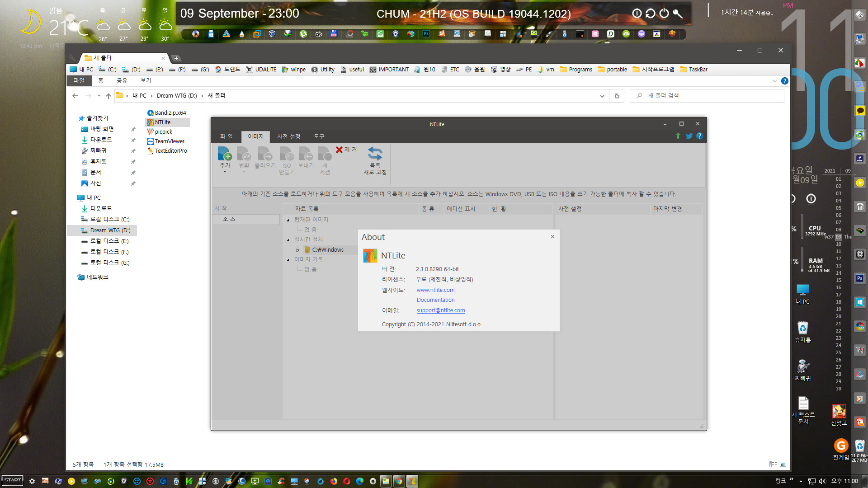This screenshot has height=488, width=868.
Task: Open 네트워크 in the navigation pane
Action: pos(93,277)
